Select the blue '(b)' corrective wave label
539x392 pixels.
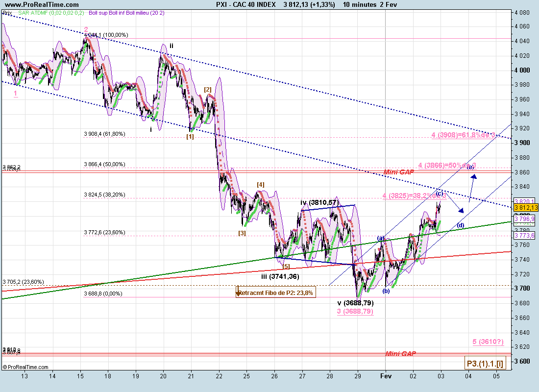pos(386,291)
